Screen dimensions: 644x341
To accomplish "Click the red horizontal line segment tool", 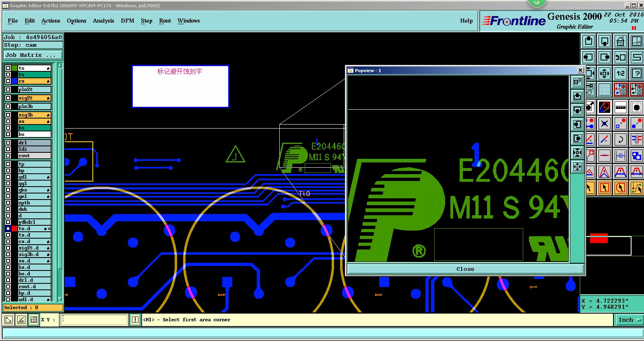I will 605,156.
